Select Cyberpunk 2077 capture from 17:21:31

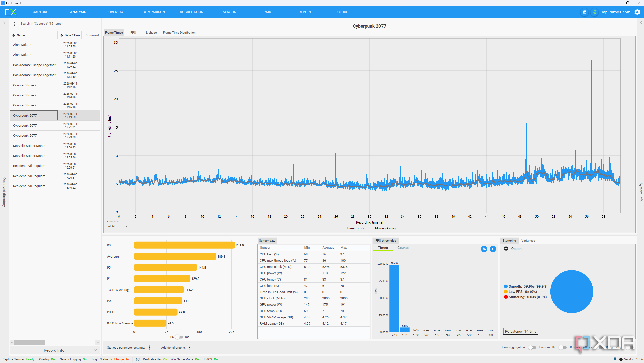(55, 126)
